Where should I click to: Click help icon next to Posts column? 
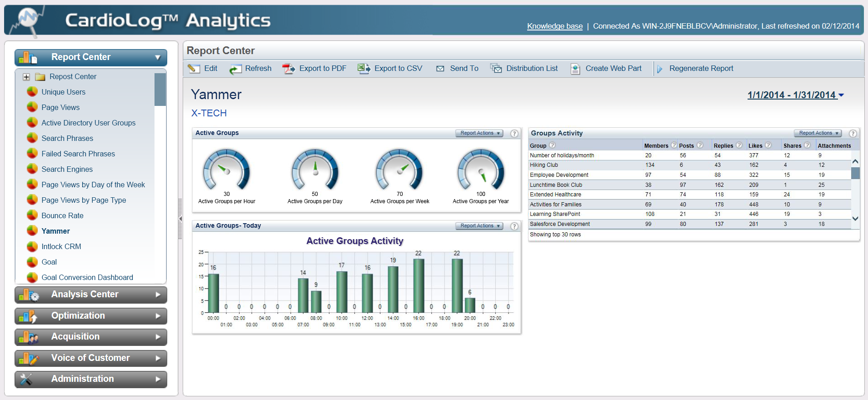pyautogui.click(x=700, y=145)
